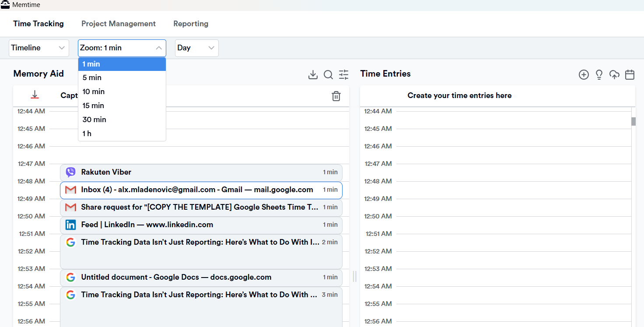Select the 2 min Time Tracking Data entry
This screenshot has height=327, width=644.
click(201, 251)
